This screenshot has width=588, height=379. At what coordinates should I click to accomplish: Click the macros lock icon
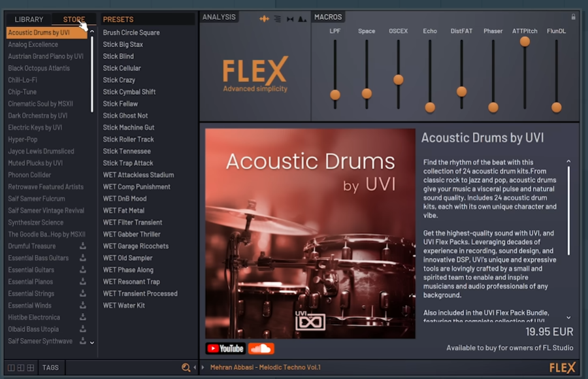click(573, 17)
